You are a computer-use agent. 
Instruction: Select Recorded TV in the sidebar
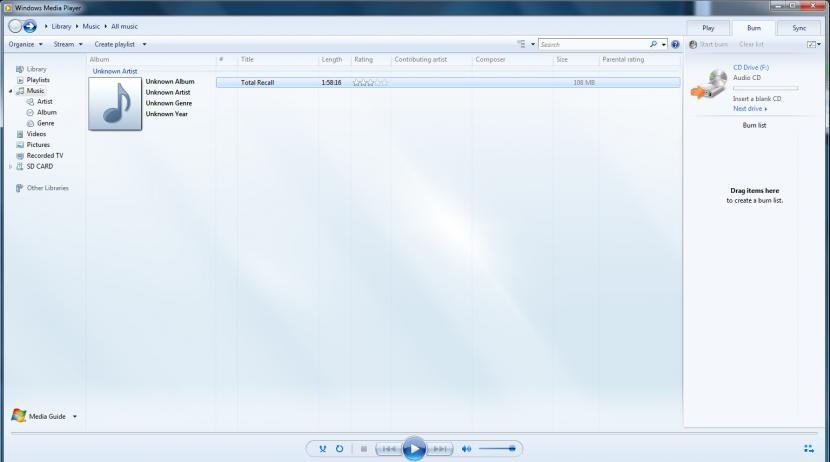(44, 156)
